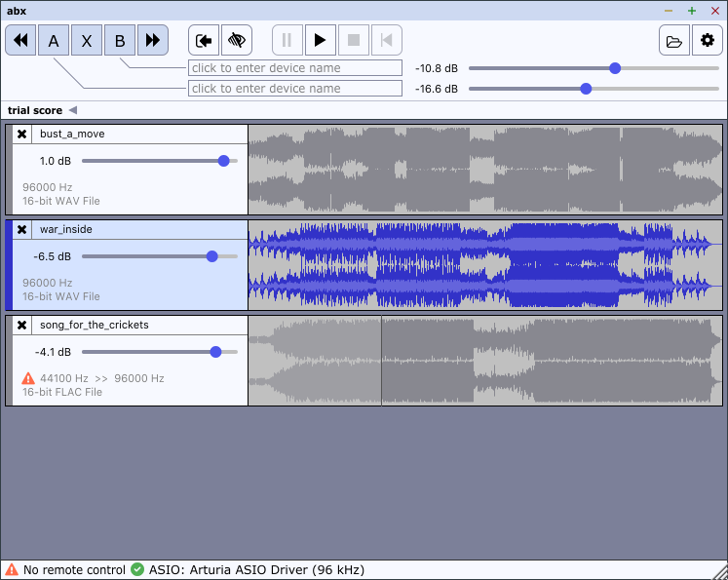Select the song_for_the_crickets track name
The image size is (728, 580).
95,325
